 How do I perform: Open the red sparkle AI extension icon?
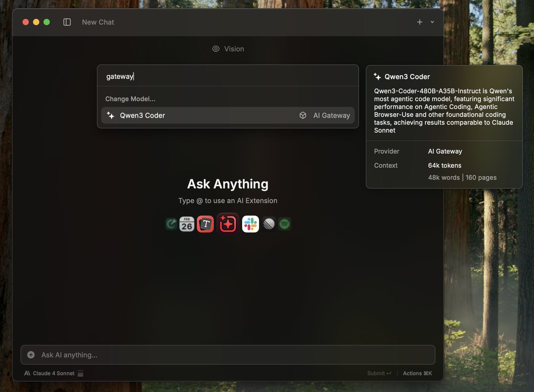tap(228, 224)
